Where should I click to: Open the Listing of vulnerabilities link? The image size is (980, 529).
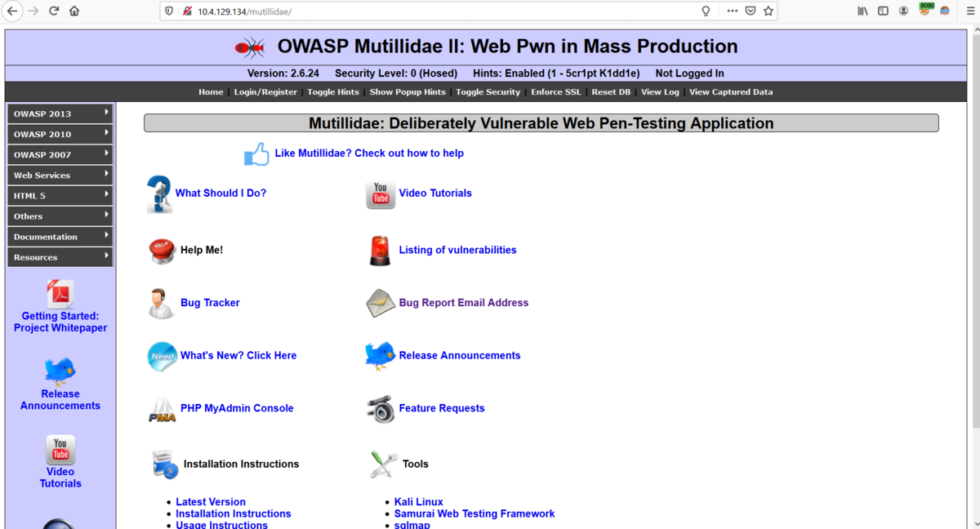click(x=457, y=251)
